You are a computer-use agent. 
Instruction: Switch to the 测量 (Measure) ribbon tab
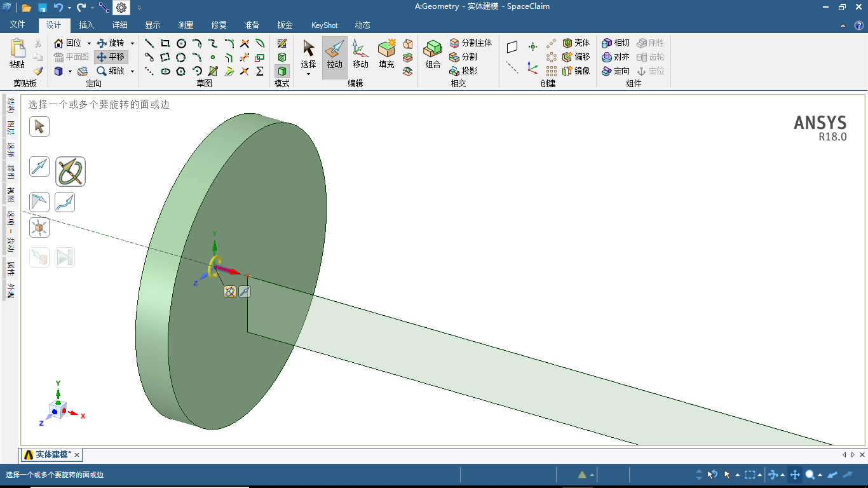[x=186, y=25]
